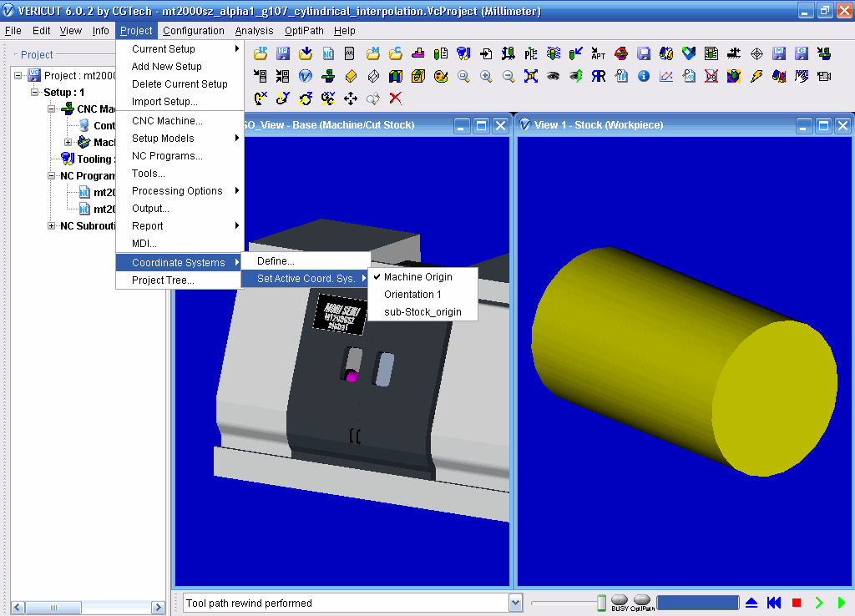
Task: Open the OptiPath menu
Action: tap(304, 31)
